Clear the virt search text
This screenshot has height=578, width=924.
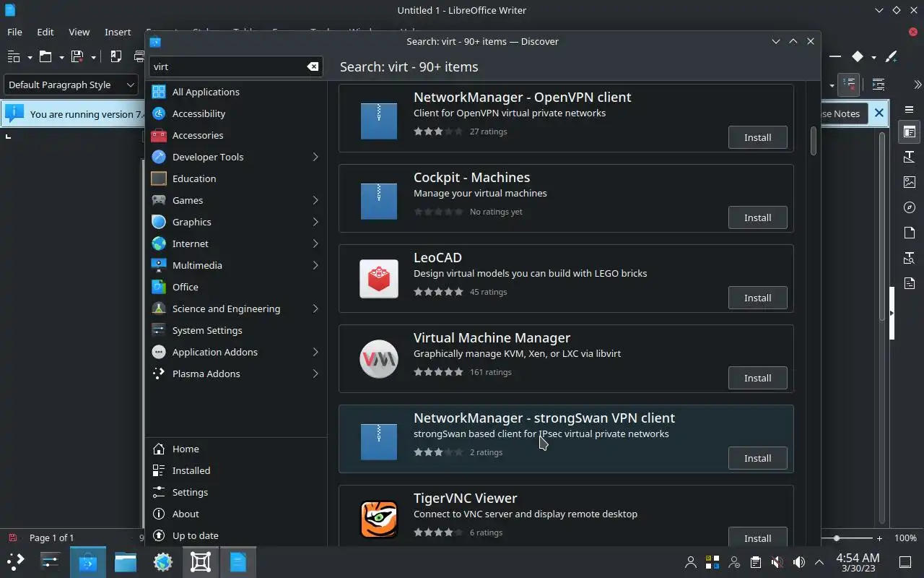pyautogui.click(x=313, y=66)
